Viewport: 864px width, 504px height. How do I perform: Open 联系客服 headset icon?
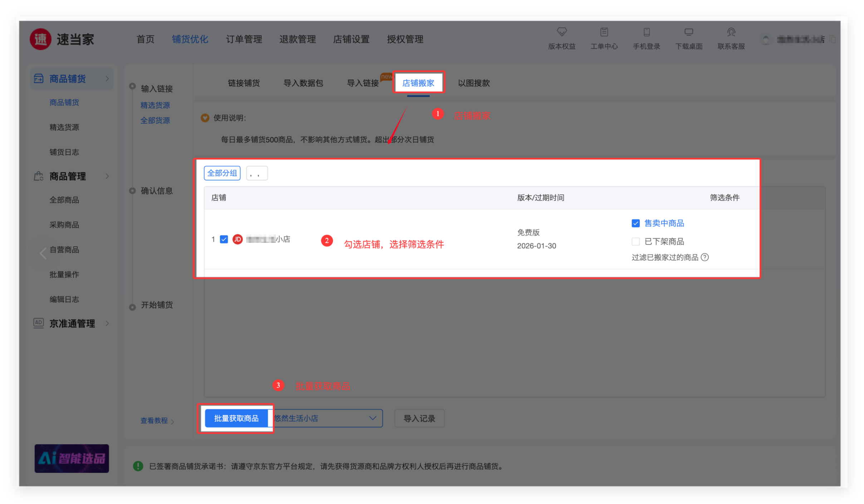731,32
